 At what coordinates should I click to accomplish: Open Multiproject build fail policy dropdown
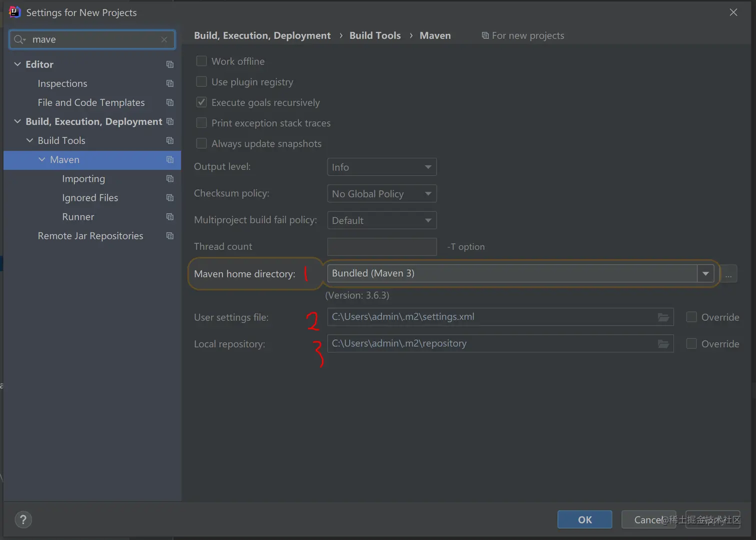coord(382,220)
